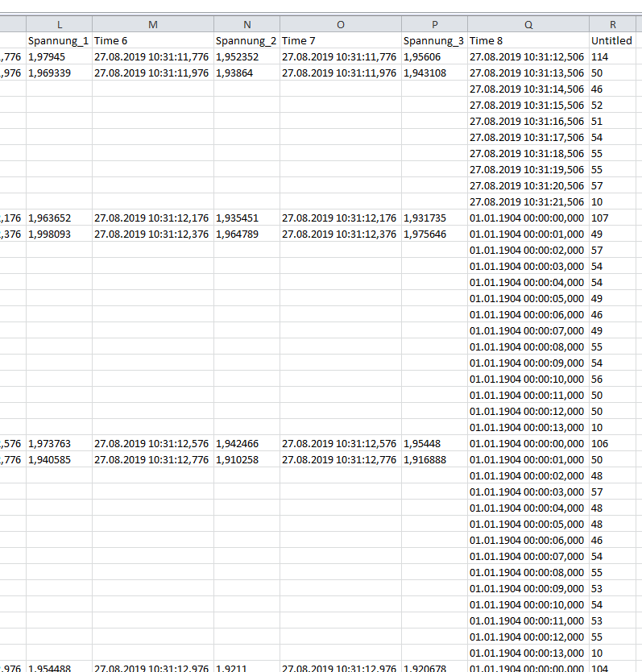Select column O header

pyautogui.click(x=341, y=24)
